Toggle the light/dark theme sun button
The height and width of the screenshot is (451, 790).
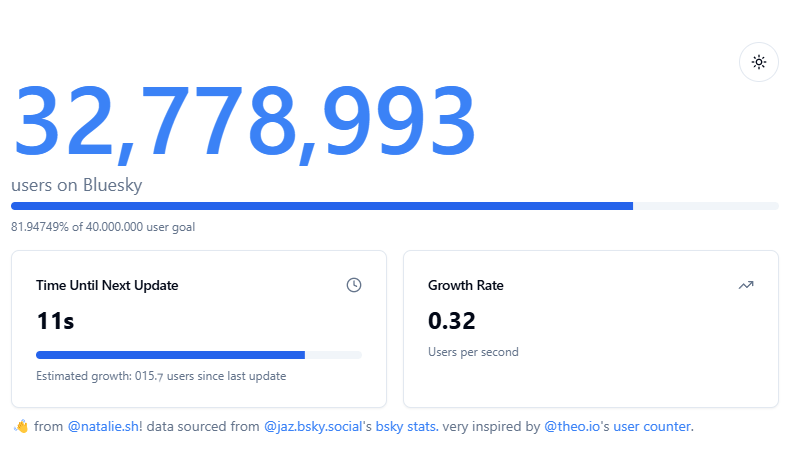click(759, 62)
